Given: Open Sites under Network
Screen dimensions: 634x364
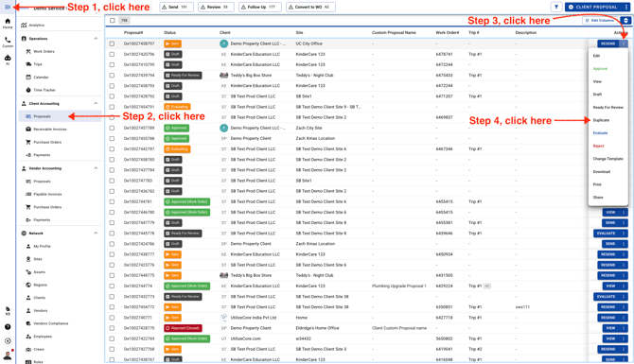Looking at the screenshot, I should pyautogui.click(x=38, y=259).
